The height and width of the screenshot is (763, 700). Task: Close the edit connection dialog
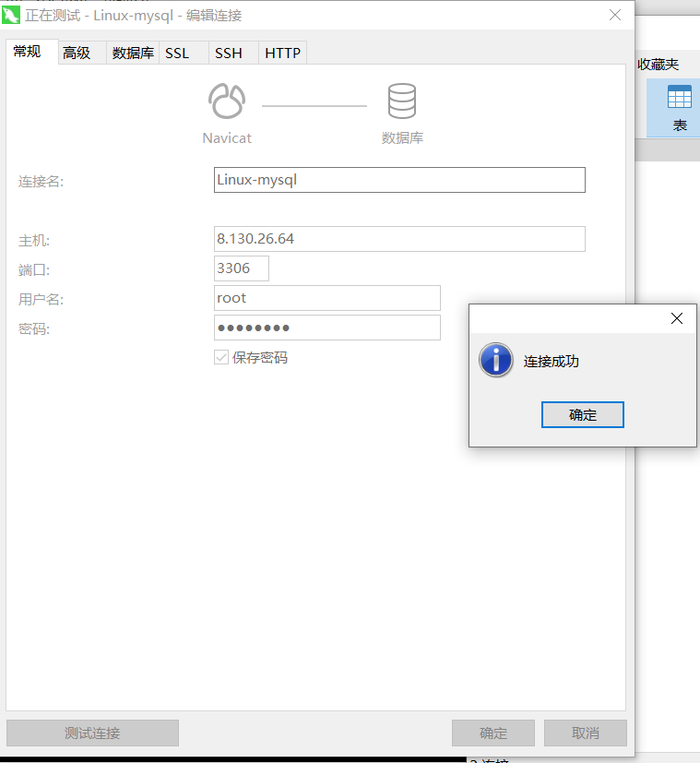coord(615,15)
